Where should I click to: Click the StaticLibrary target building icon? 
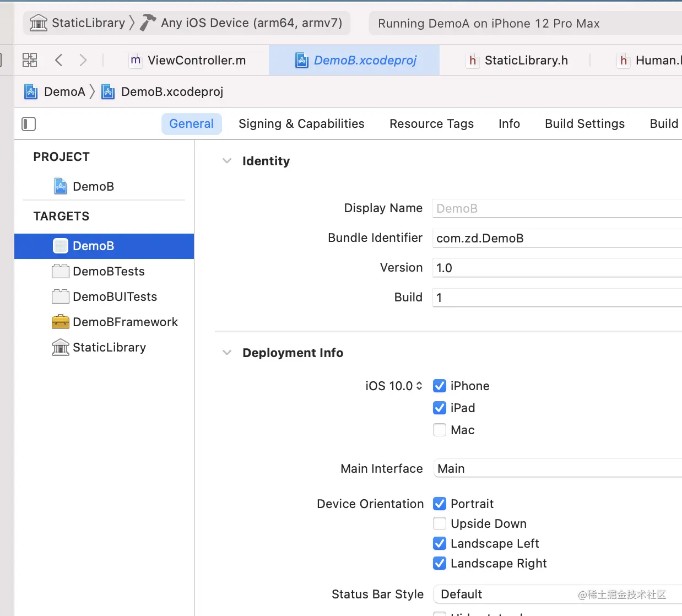tap(61, 347)
